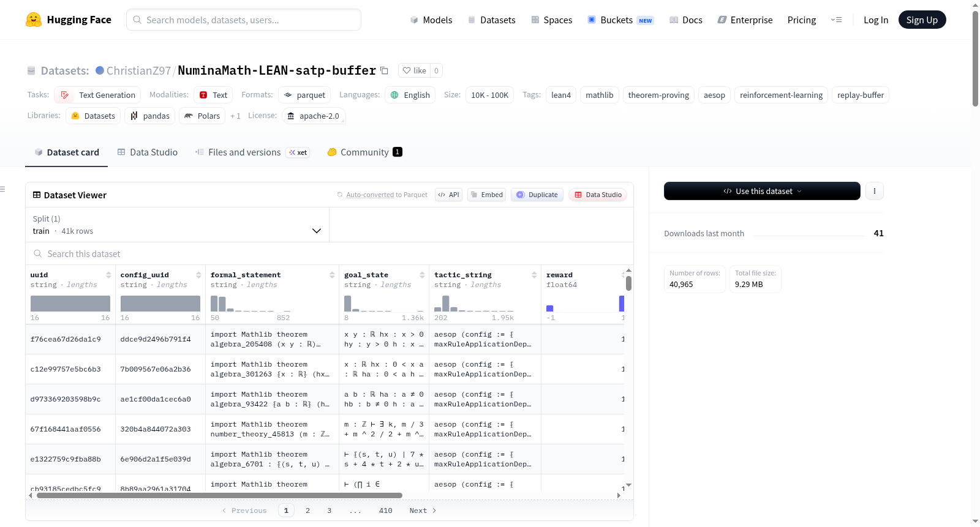The image size is (980, 527).
Task: Sort the config_uuid column
Action: coord(198,275)
